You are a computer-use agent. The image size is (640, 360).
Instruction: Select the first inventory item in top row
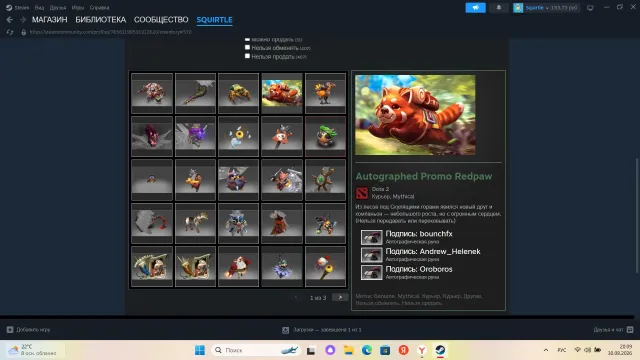tap(152, 93)
